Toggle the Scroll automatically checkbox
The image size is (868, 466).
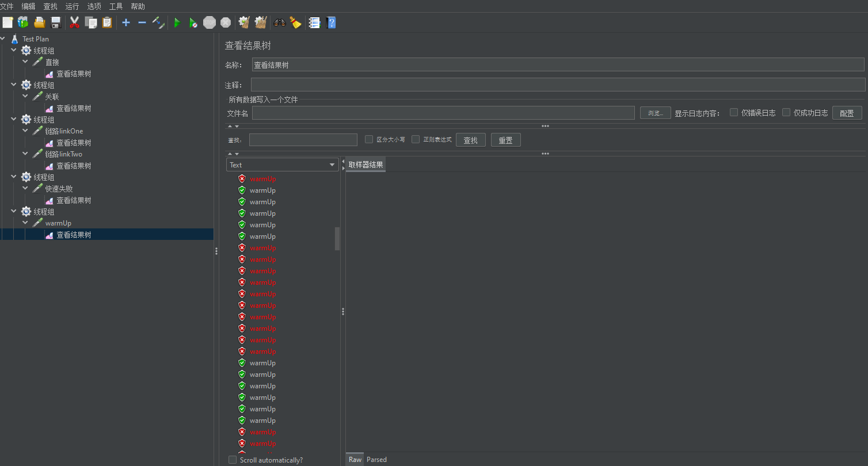pos(233,460)
